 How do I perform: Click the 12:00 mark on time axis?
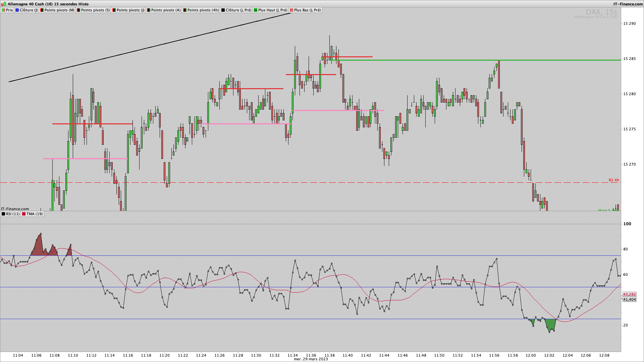531,355
